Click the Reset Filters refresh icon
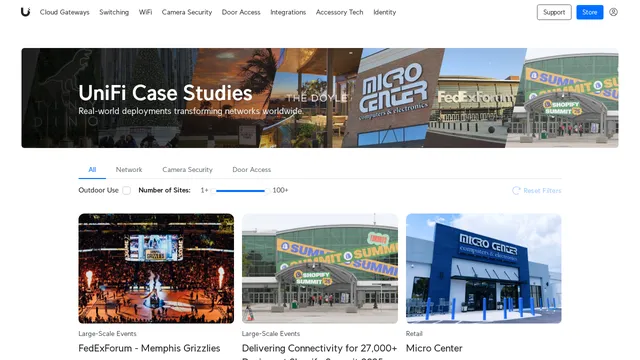This screenshot has height=360, width=640. pyautogui.click(x=516, y=191)
